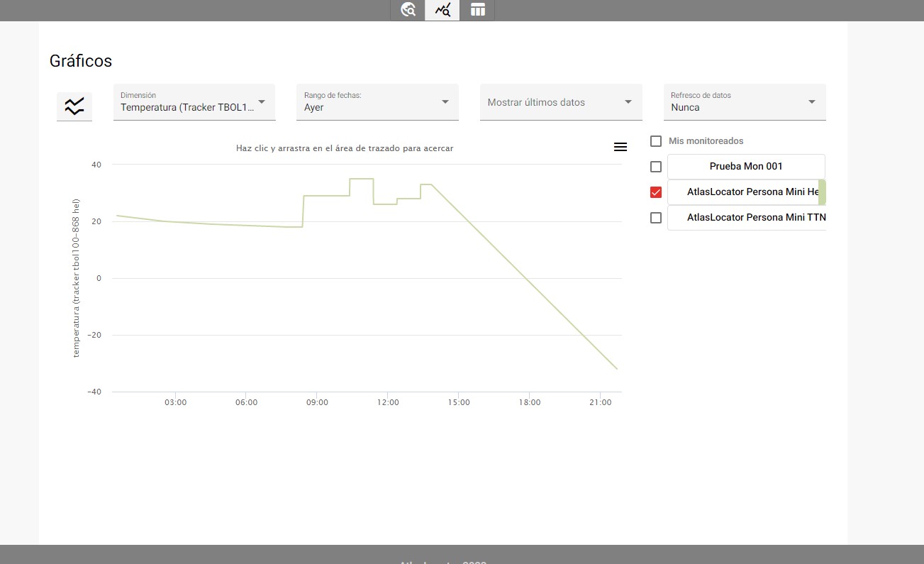
Task: Tick the Mis monitoreados checkbox
Action: (x=656, y=141)
